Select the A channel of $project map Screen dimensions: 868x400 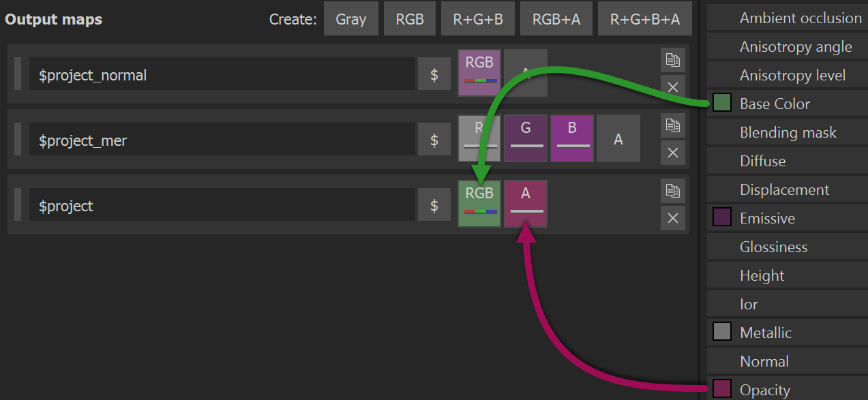point(526,203)
